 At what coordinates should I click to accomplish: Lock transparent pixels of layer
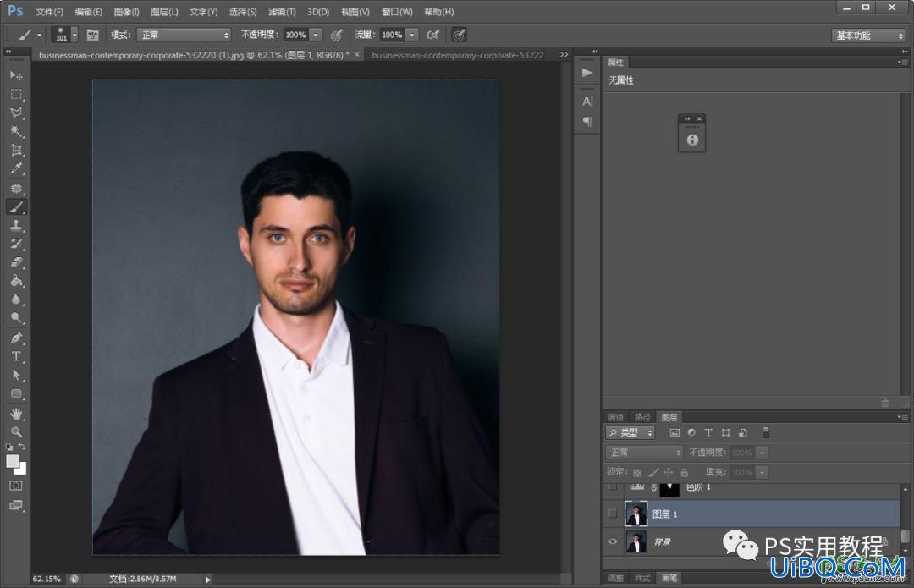click(x=637, y=473)
